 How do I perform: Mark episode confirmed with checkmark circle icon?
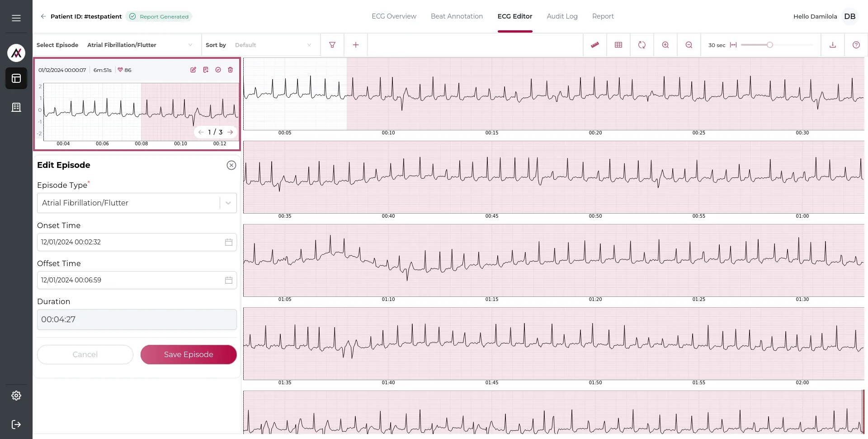tap(218, 70)
